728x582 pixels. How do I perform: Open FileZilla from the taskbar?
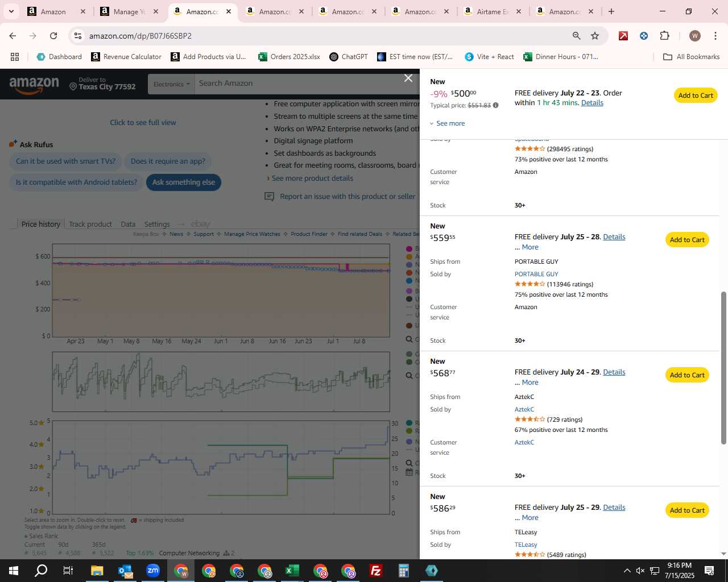375,571
